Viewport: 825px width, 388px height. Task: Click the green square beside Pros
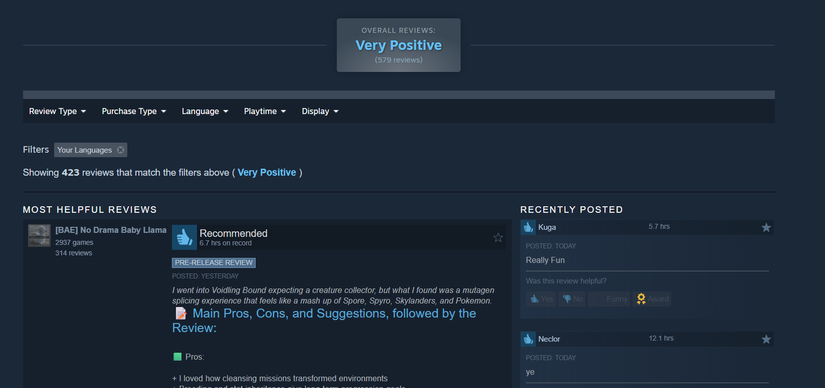[177, 357]
